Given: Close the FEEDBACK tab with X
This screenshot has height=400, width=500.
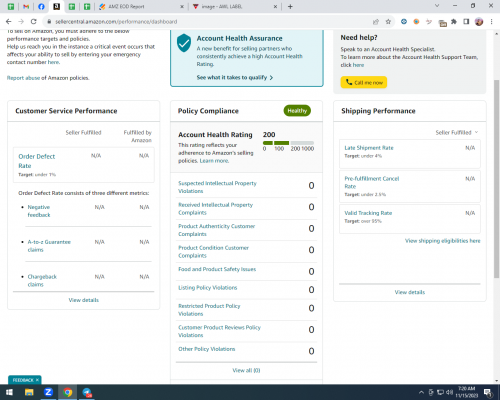Looking at the screenshot, I should [x=37, y=380].
